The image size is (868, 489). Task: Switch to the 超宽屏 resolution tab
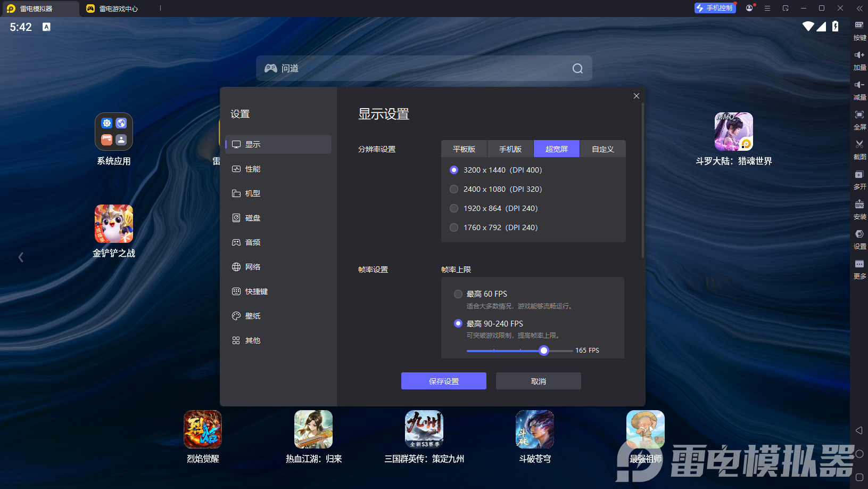(557, 149)
